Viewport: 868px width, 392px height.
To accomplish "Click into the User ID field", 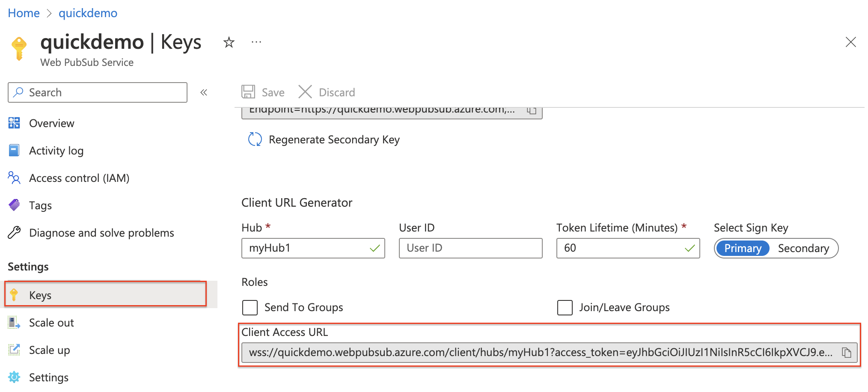I will click(x=470, y=248).
